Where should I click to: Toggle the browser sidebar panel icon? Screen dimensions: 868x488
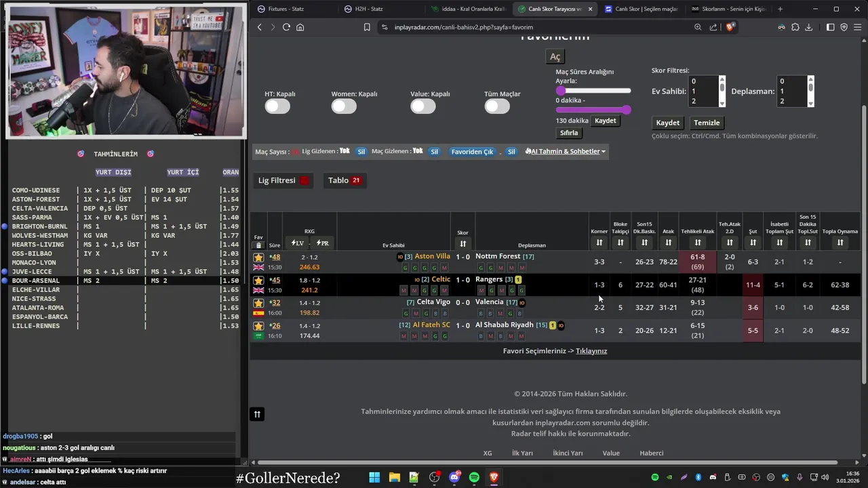(831, 27)
